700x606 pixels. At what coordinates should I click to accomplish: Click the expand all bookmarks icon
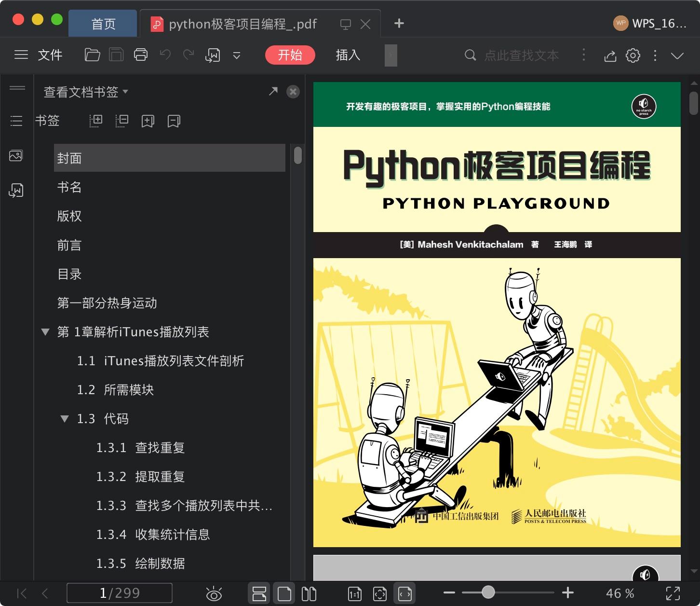pyautogui.click(x=96, y=121)
